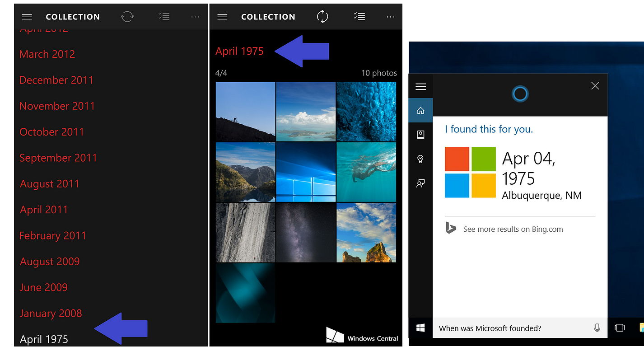Image resolution: width=644 pixels, height=351 pixels.
Task: Open Cortana hamburger menu
Action: (420, 87)
